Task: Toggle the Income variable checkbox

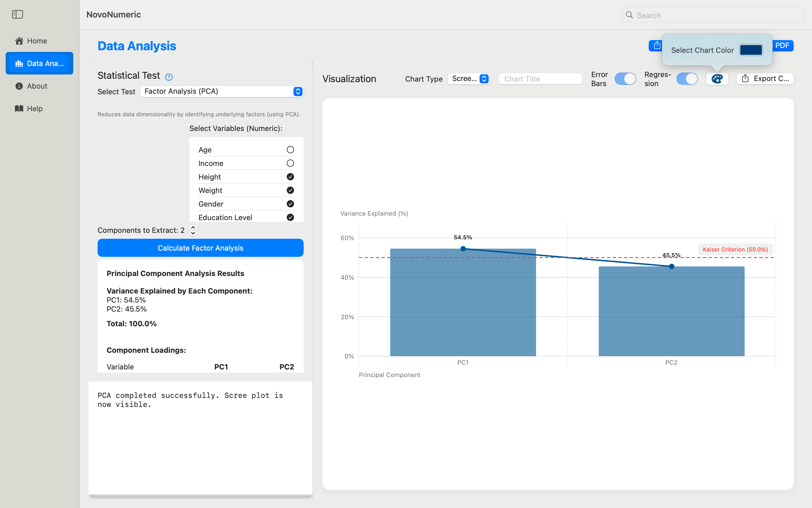Action: 290,163
